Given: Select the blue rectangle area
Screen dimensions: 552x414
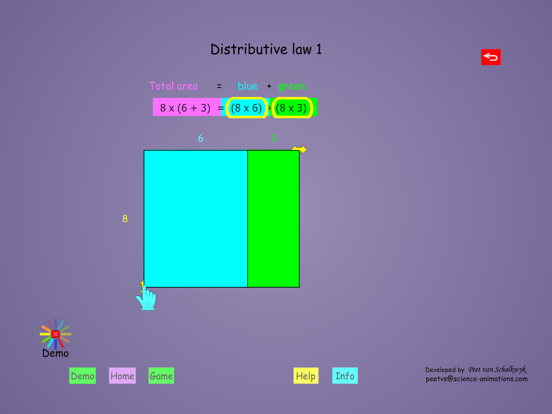Looking at the screenshot, I should click(196, 219).
